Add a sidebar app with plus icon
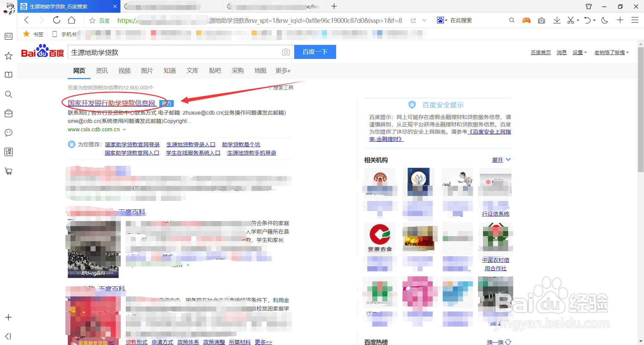Image resolution: width=644 pixels, height=345 pixels. click(x=8, y=317)
